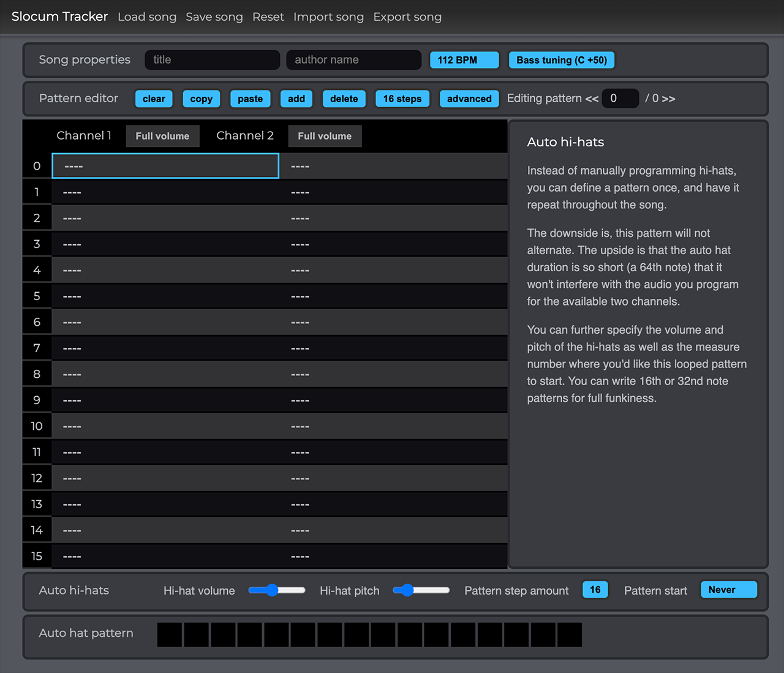The height and width of the screenshot is (673, 784).
Task: Open Import song option
Action: point(328,17)
